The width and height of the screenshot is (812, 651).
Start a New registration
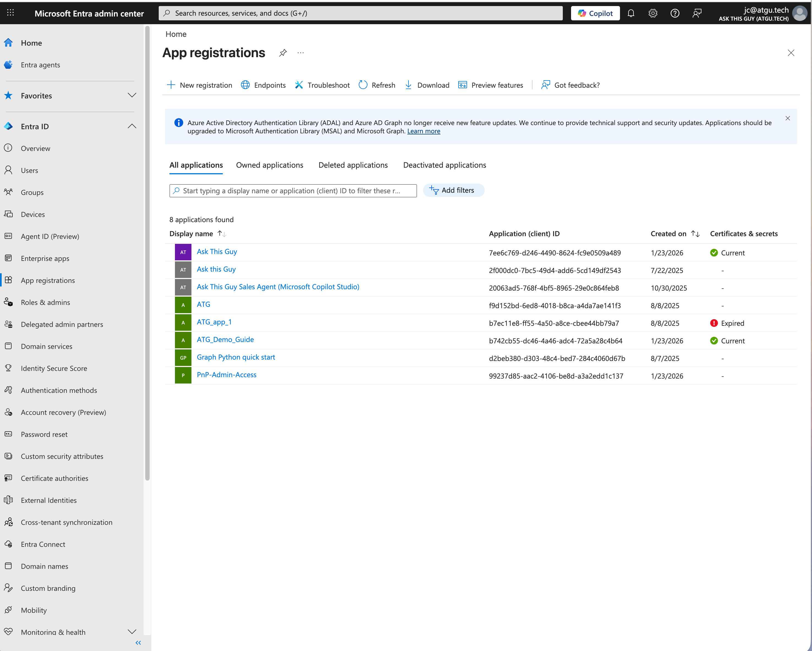(199, 85)
